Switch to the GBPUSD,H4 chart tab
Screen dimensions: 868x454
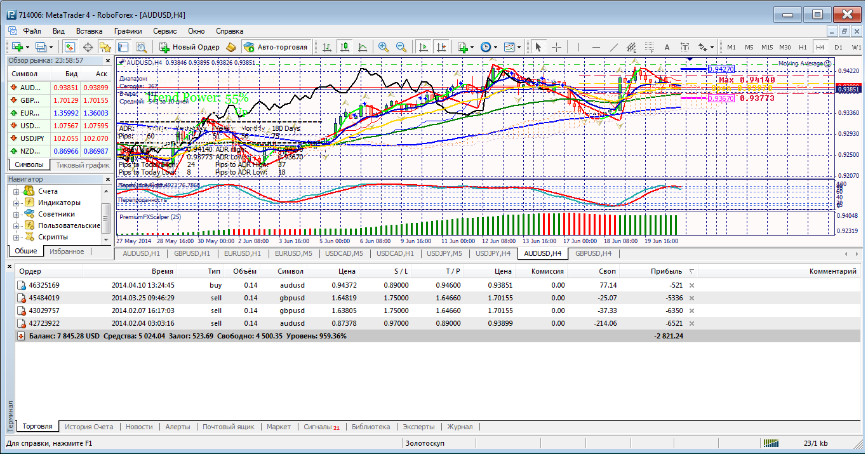(593, 253)
